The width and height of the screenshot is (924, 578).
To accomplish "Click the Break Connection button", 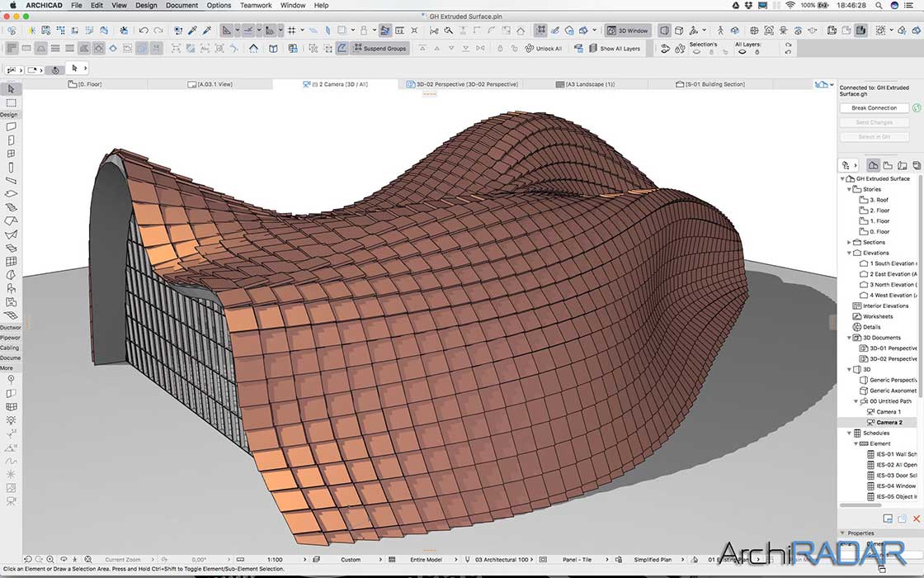I will [x=874, y=107].
